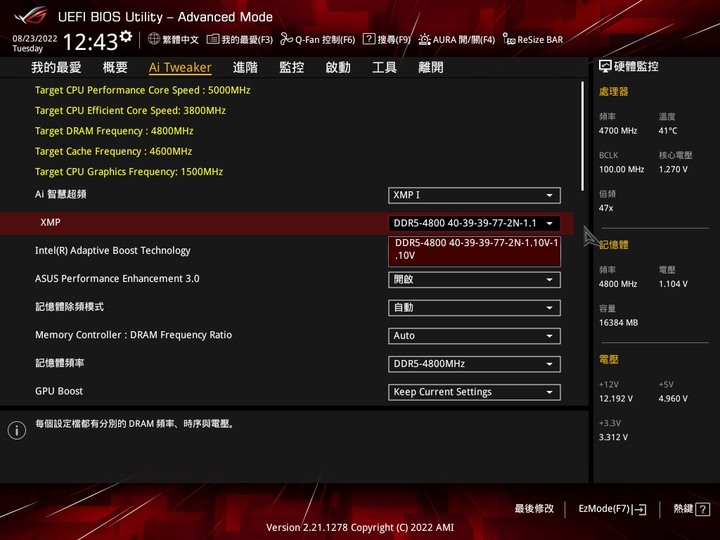Click the ReSize BAR icon
The width and height of the screenshot is (720, 540).
tap(509, 39)
